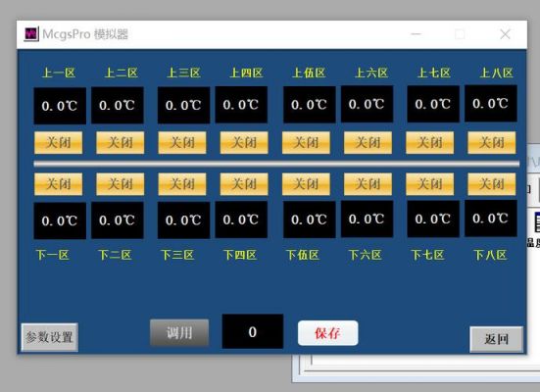Toggle the 上八区 关闭 heater button
This screenshot has height=392, width=540.
tap(492, 142)
